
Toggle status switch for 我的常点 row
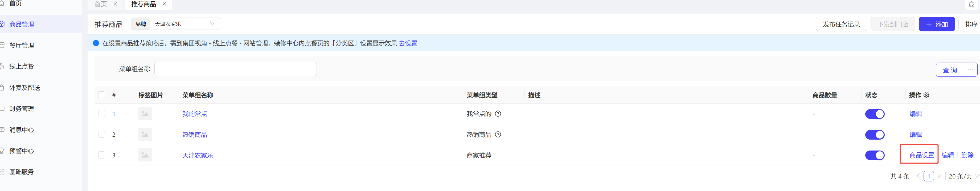[x=874, y=114]
